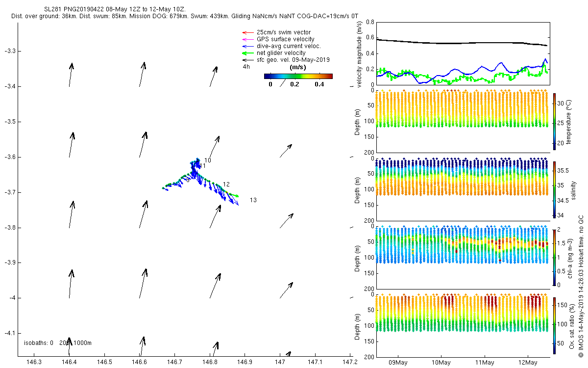588x368 pixels.
Task: Click the black current arrow near 146.4, -3.3
Action: (x=71, y=75)
